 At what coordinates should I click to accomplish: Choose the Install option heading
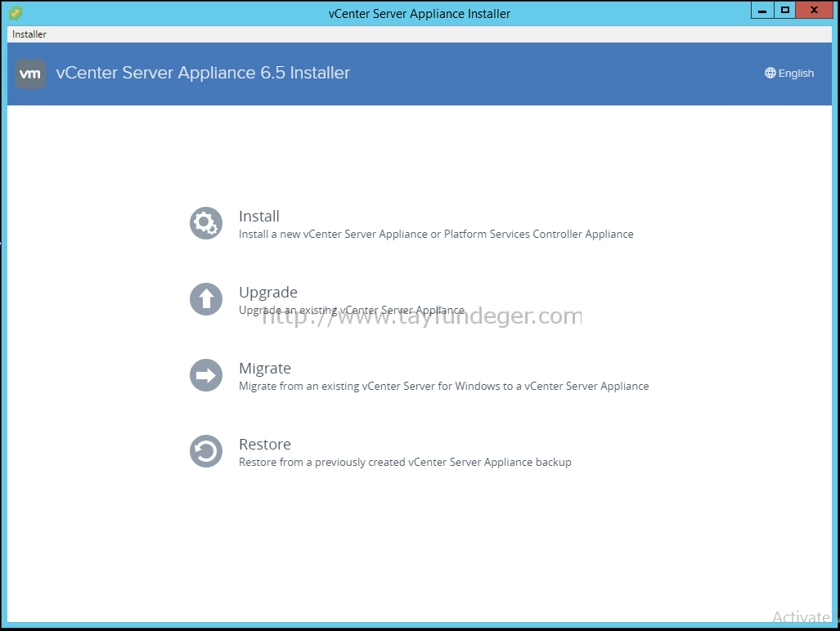[x=259, y=217]
